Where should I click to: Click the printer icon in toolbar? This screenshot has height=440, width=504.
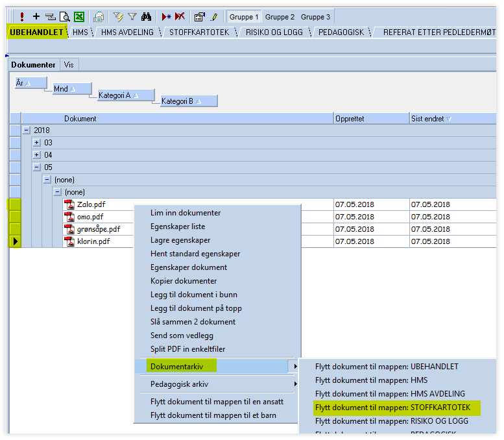(99, 16)
